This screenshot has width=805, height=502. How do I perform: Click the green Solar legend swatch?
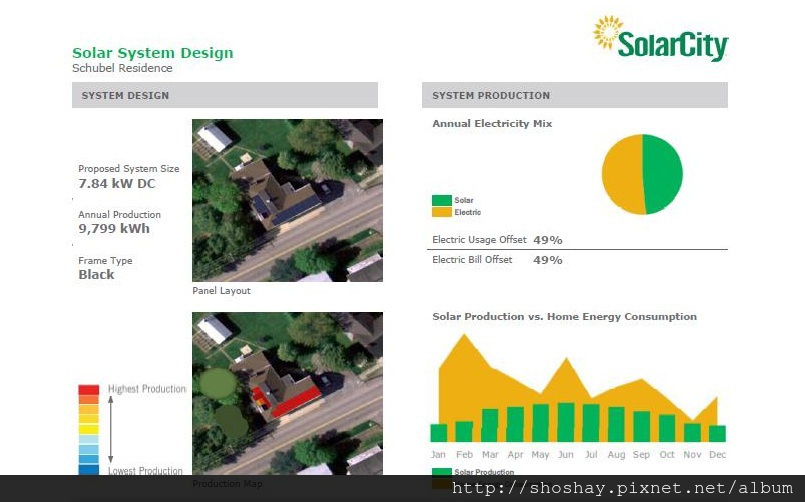point(442,200)
